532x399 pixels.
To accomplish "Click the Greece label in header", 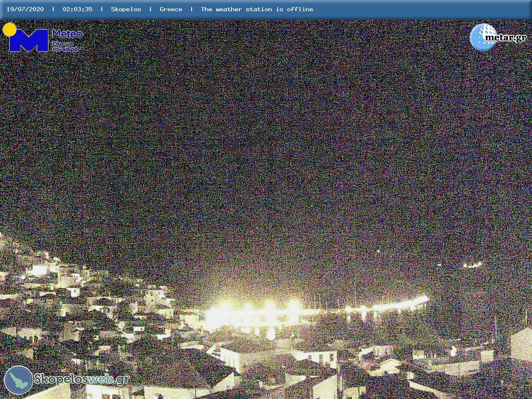I will coord(171,9).
